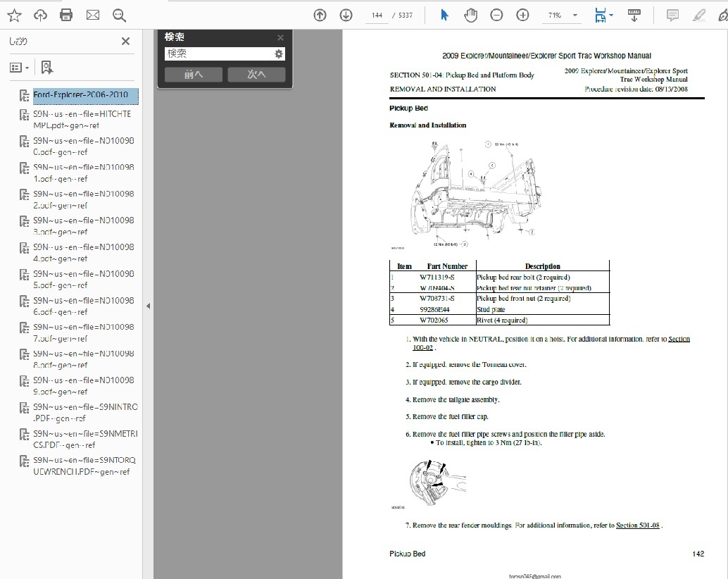The height and width of the screenshot is (579, 728).
Task: Open bookmark file=N0100984.pdf
Action: pos(84,253)
